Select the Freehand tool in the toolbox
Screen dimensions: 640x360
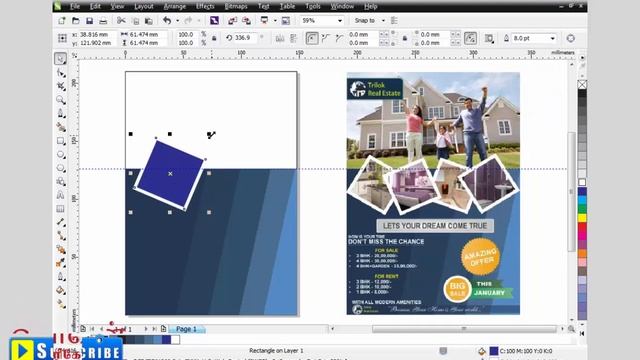(61, 113)
